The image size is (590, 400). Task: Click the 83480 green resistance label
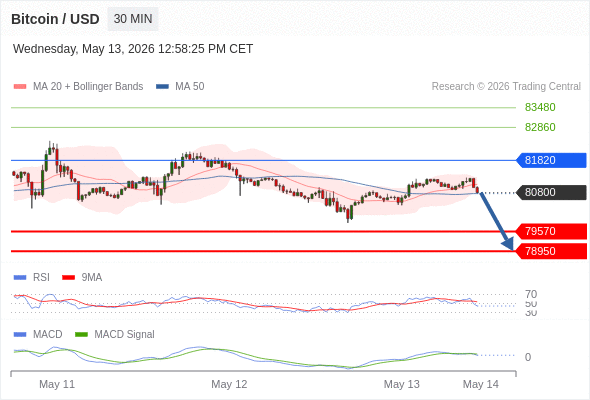[540, 107]
